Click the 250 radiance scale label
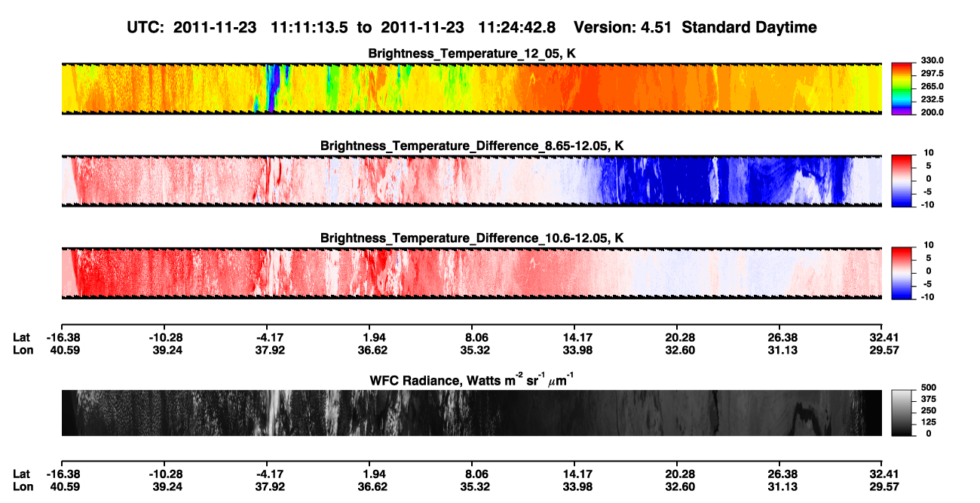980x503 pixels. 928,411
